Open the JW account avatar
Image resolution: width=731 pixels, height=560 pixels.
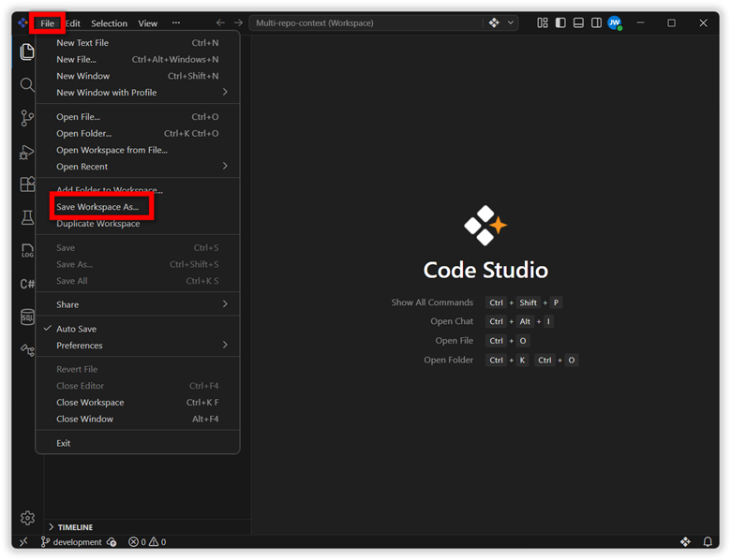click(x=615, y=22)
